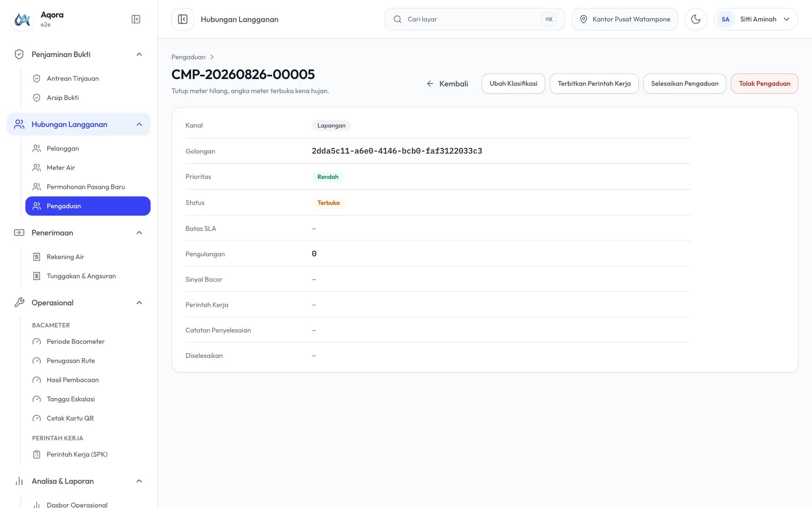Viewport: 812px width, 508px height.
Task: Collapse the Analisa & Laporan section chevron
Action: [139, 481]
